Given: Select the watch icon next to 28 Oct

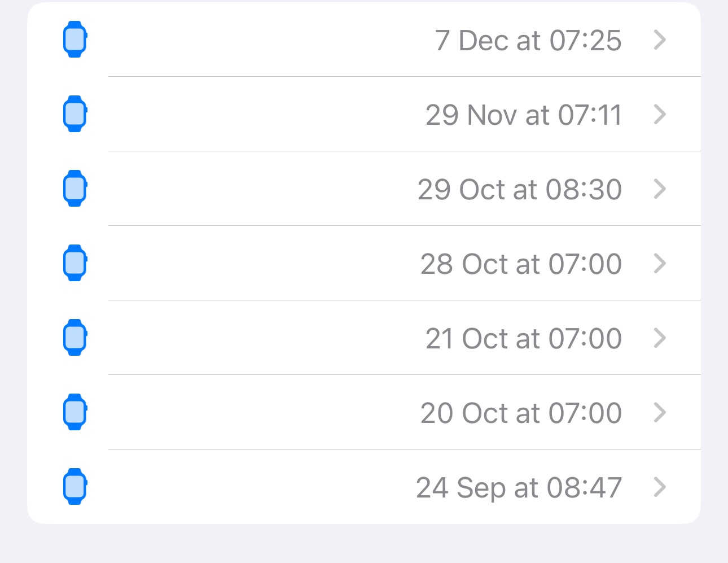Looking at the screenshot, I should pyautogui.click(x=74, y=263).
